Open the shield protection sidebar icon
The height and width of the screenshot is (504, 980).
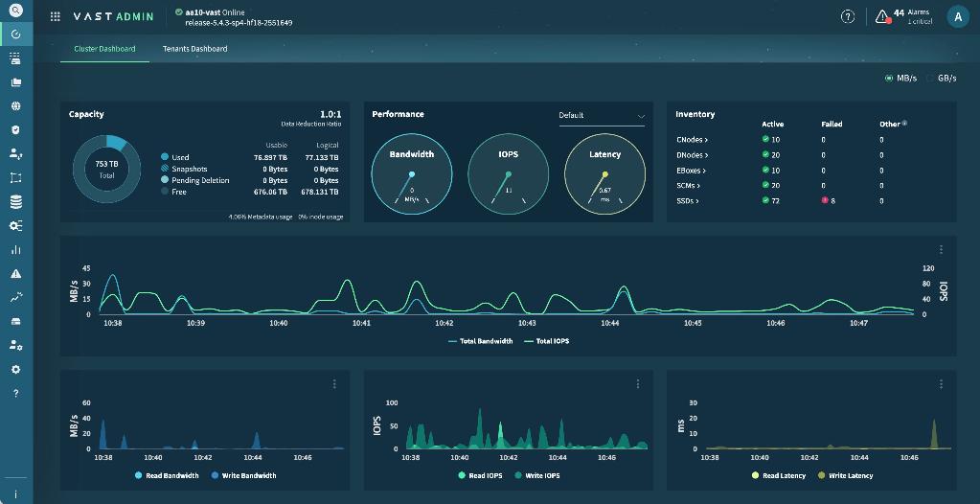click(16, 130)
